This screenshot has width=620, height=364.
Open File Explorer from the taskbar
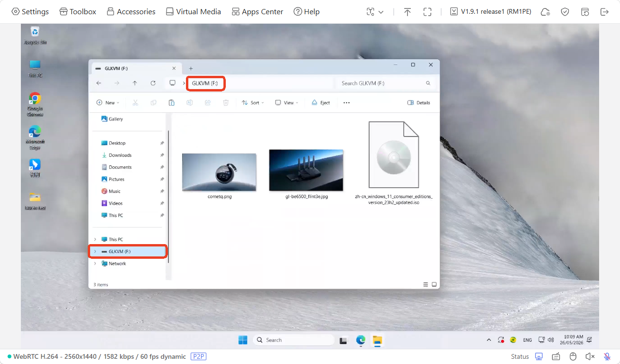377,340
